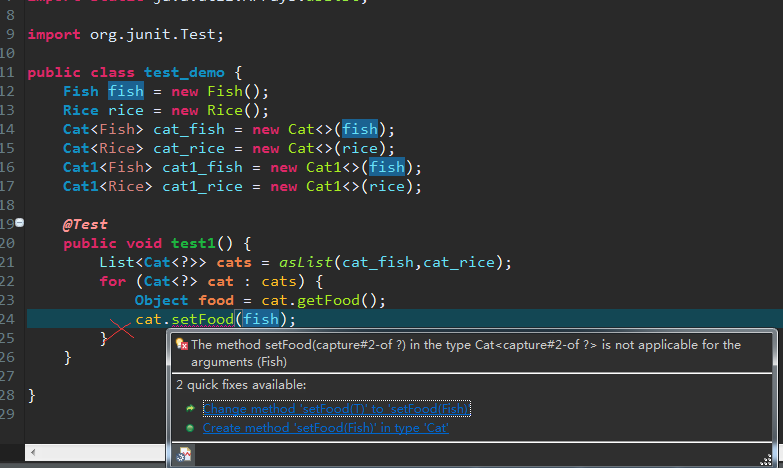Click the cat1_rice variable on line 17
This screenshot has width=783, height=468.
[202, 186]
